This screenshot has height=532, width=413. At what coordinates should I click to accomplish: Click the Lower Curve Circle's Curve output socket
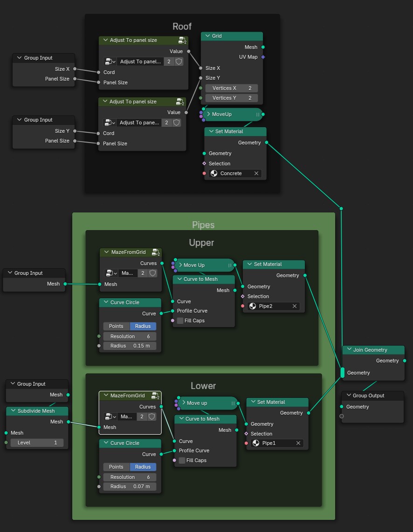(161, 454)
